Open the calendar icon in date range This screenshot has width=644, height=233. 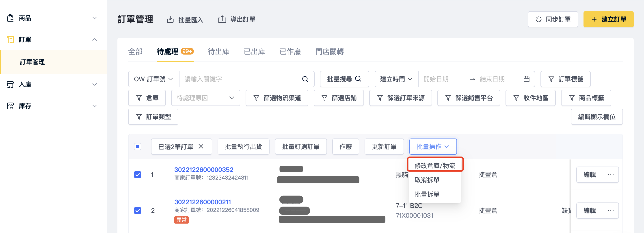pyautogui.click(x=526, y=79)
